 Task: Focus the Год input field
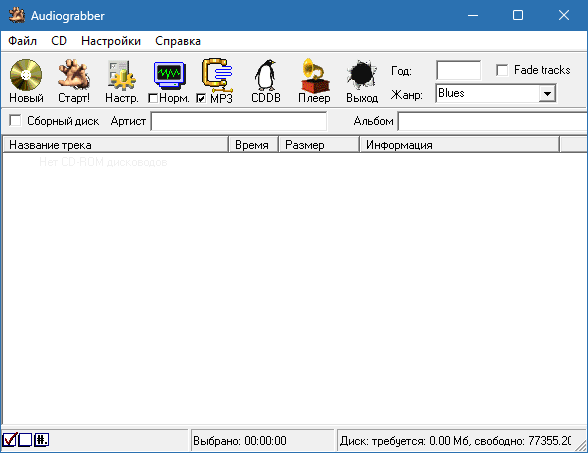[x=458, y=70]
